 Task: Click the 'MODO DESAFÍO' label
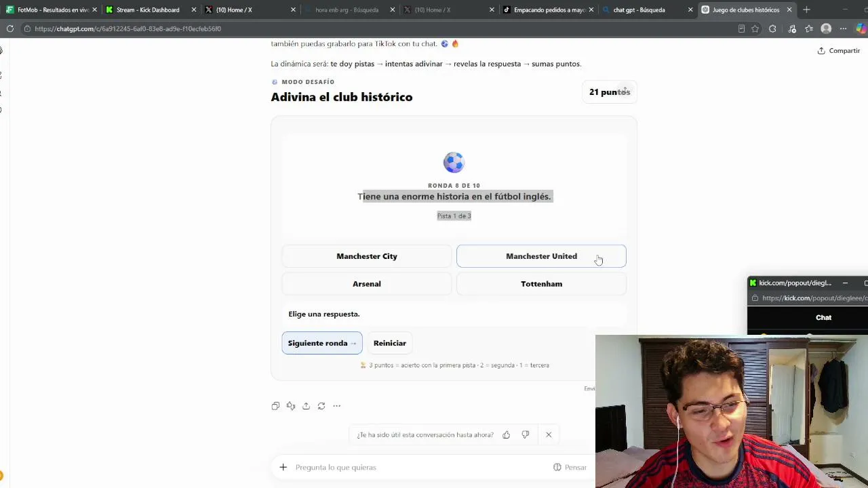tap(308, 82)
